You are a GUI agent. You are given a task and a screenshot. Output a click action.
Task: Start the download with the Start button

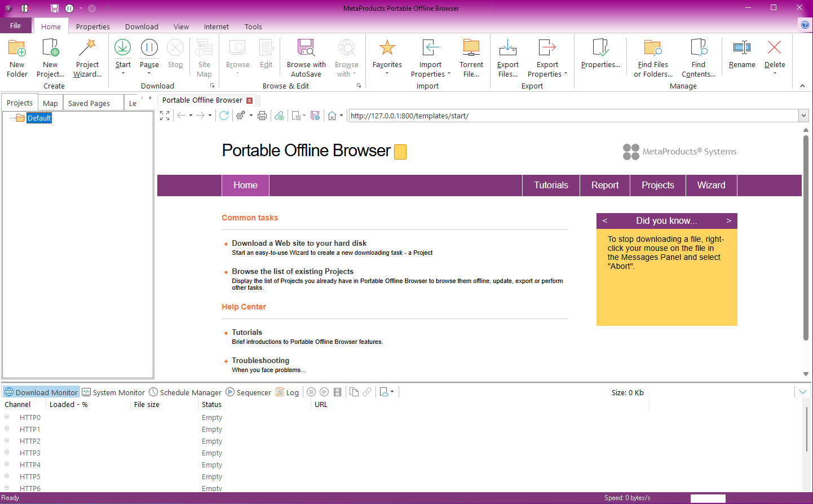click(x=123, y=54)
